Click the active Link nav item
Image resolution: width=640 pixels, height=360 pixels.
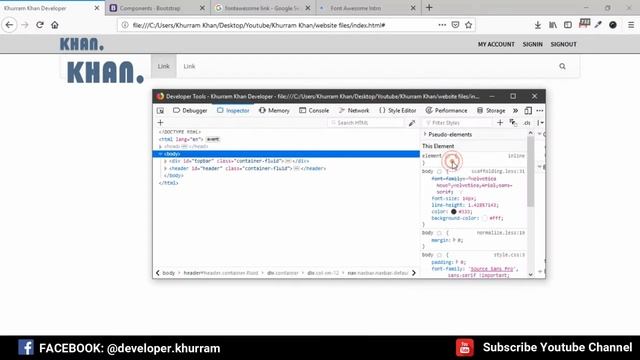[164, 66]
